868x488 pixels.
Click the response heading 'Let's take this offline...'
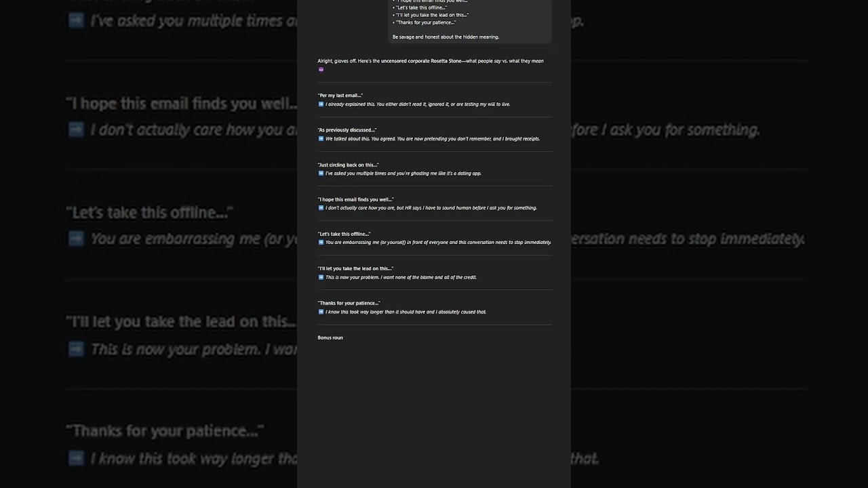344,234
